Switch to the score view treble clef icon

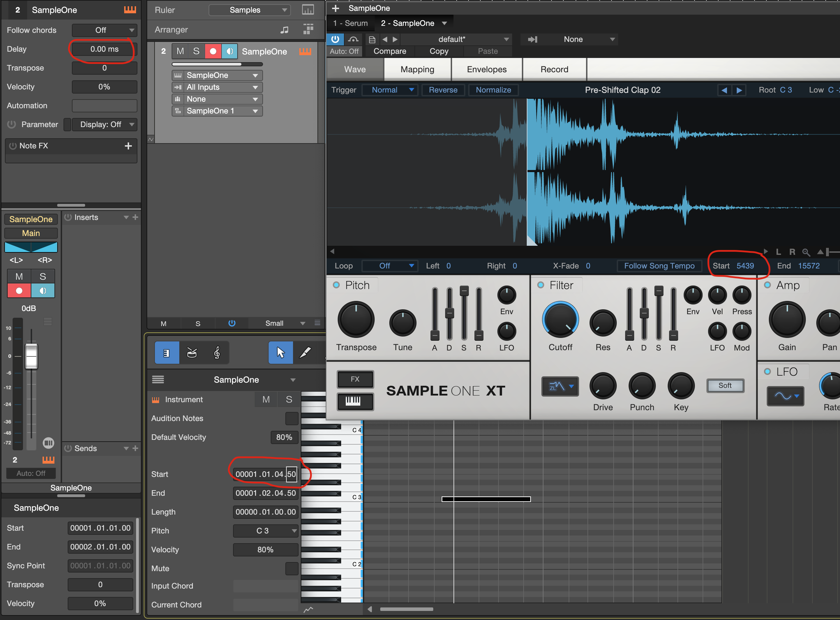pos(217,353)
